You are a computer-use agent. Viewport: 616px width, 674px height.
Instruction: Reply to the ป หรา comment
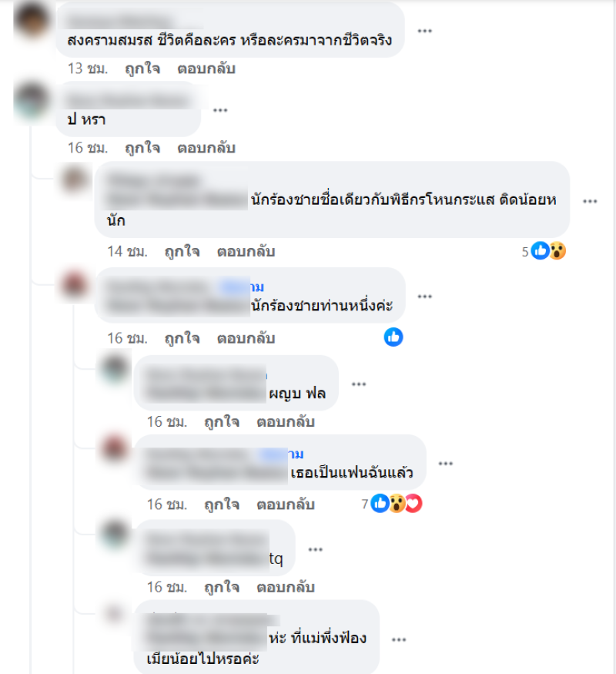206,148
